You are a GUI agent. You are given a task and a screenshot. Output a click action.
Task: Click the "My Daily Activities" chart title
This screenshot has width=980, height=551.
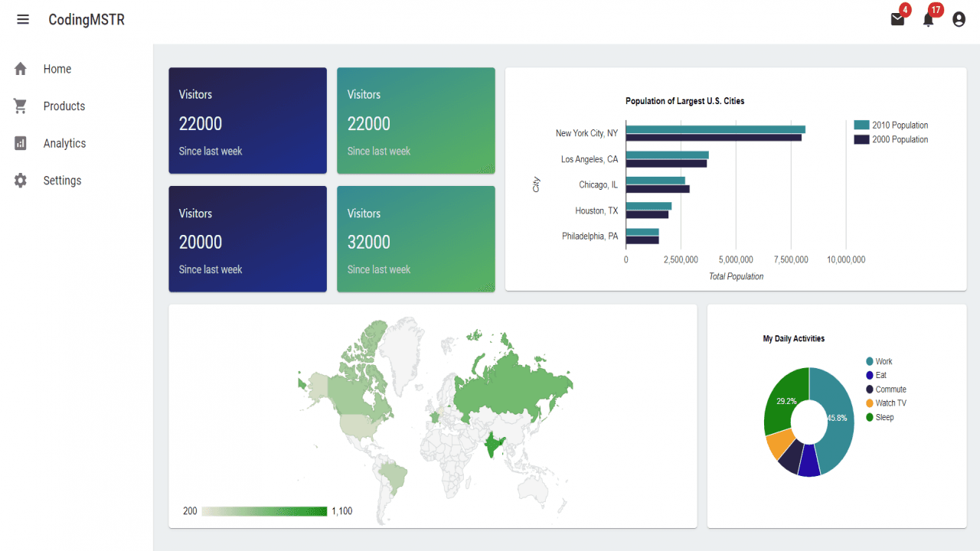(794, 338)
